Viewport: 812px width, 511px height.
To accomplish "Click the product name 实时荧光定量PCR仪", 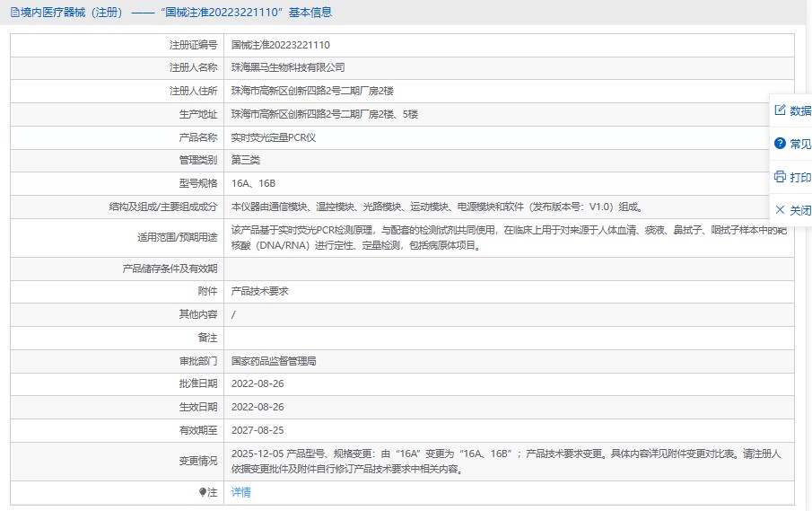I will click(x=274, y=138).
